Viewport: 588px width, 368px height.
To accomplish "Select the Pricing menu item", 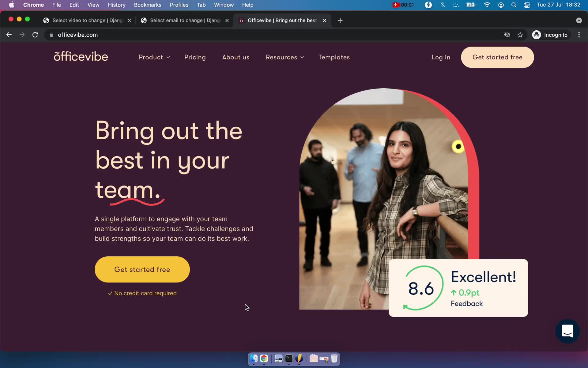I will pyautogui.click(x=195, y=57).
